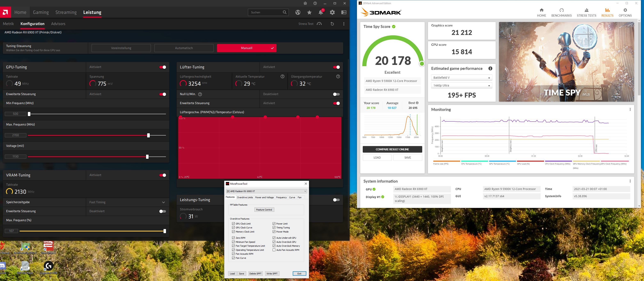Click Voltage (mV) slider handle
644x281 pixels.
[147, 157]
